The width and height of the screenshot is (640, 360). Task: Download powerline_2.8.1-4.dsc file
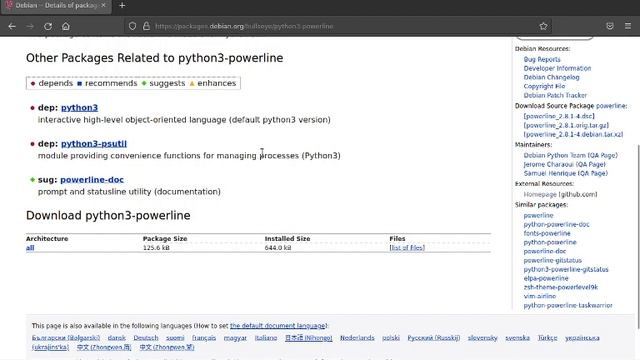[559, 116]
